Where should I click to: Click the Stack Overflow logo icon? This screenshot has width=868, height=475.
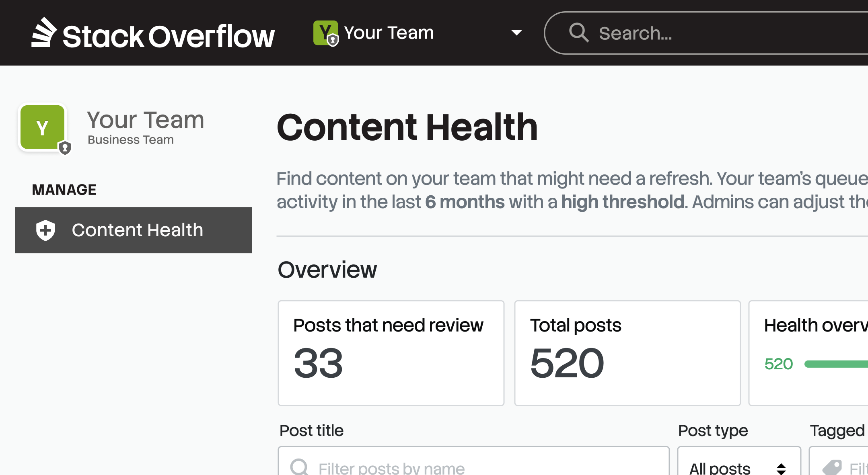(x=44, y=33)
